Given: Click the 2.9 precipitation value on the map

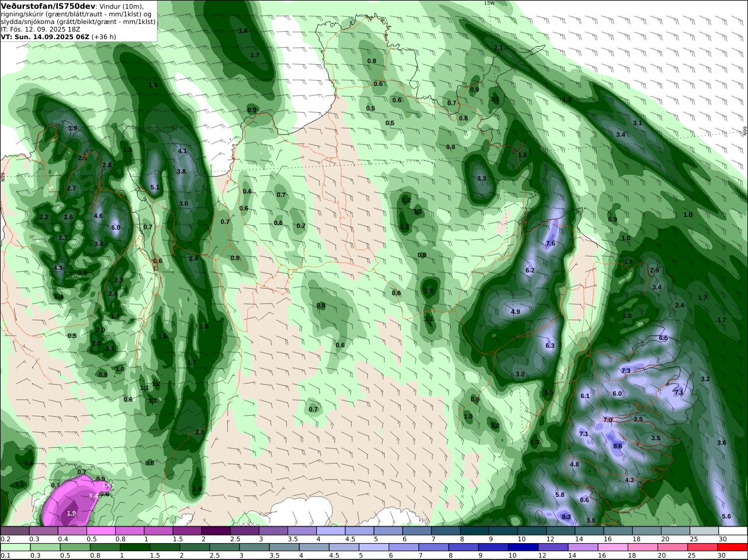Looking at the screenshot, I should tap(654, 270).
